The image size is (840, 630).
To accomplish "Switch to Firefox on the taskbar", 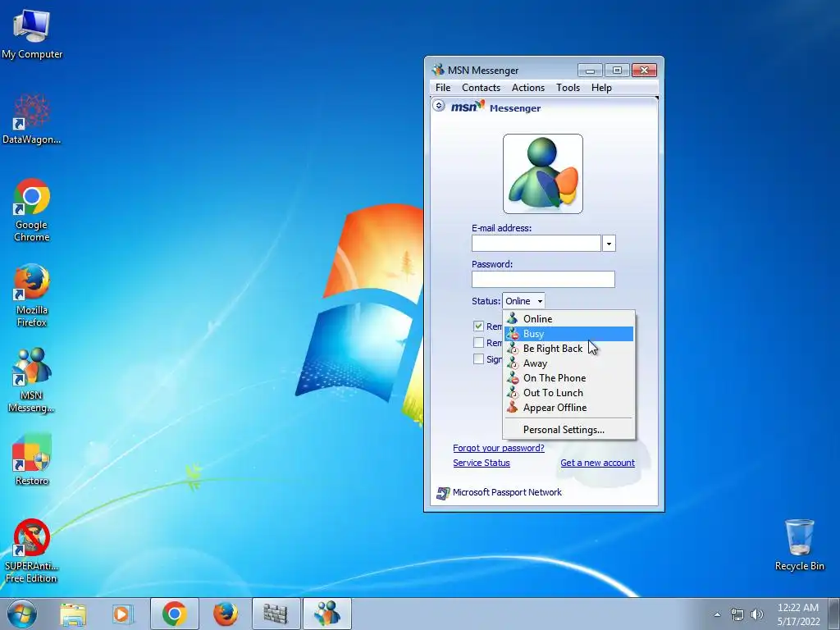I will (226, 614).
